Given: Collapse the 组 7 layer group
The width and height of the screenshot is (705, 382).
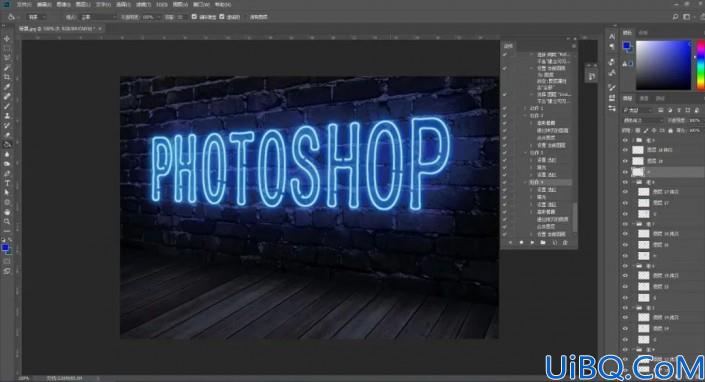Looking at the screenshot, I should (x=633, y=224).
